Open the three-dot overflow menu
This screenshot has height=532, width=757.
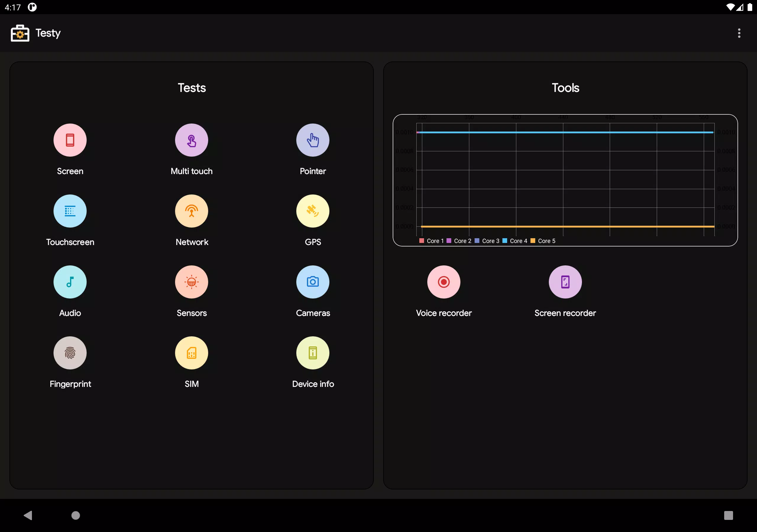pyautogui.click(x=739, y=33)
